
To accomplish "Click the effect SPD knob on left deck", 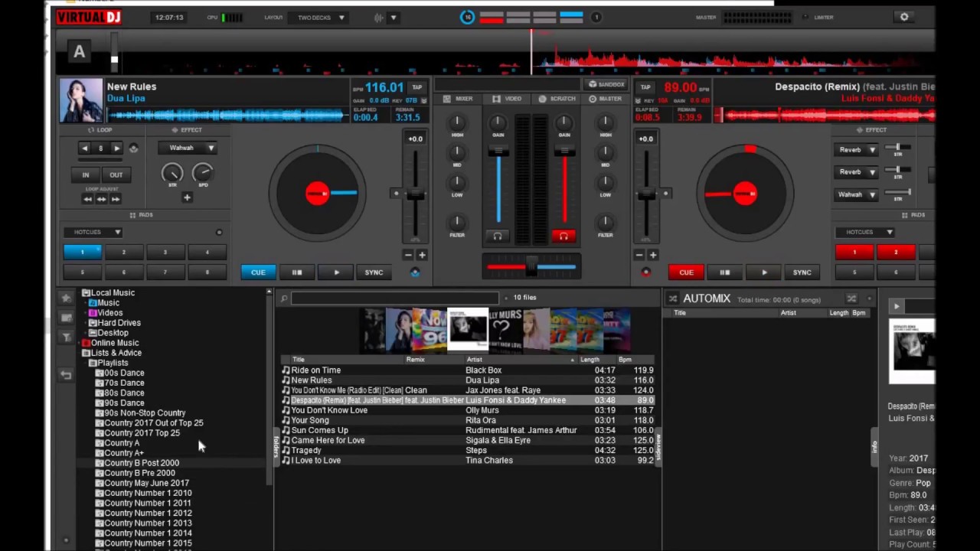I will (203, 173).
